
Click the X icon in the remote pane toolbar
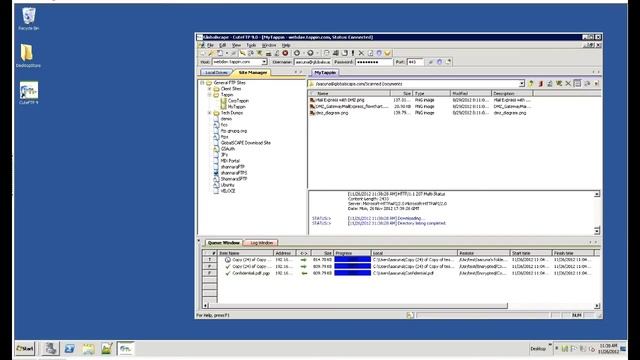click(568, 84)
